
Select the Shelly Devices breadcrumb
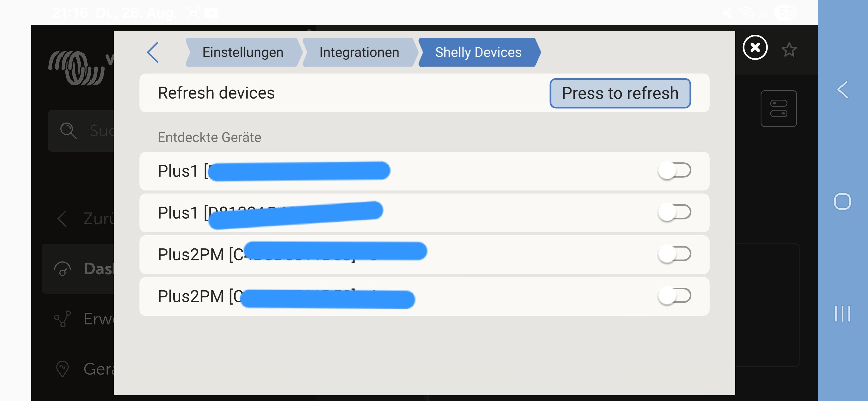478,52
